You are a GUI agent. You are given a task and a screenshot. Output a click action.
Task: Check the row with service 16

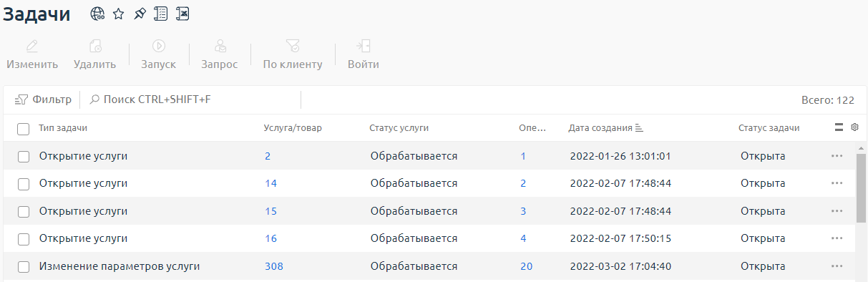point(23,239)
